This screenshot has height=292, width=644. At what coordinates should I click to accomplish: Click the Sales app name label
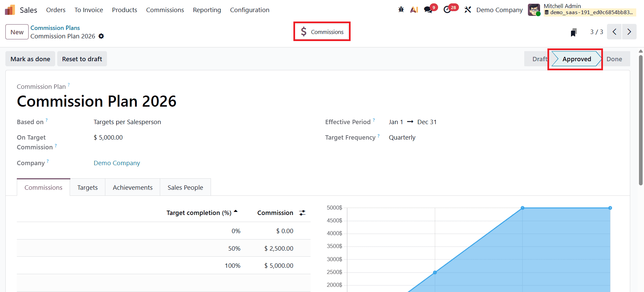click(x=29, y=10)
